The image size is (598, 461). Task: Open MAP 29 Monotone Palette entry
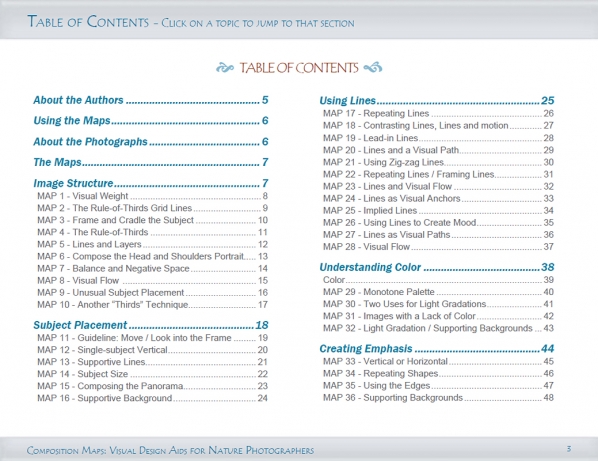(438, 292)
